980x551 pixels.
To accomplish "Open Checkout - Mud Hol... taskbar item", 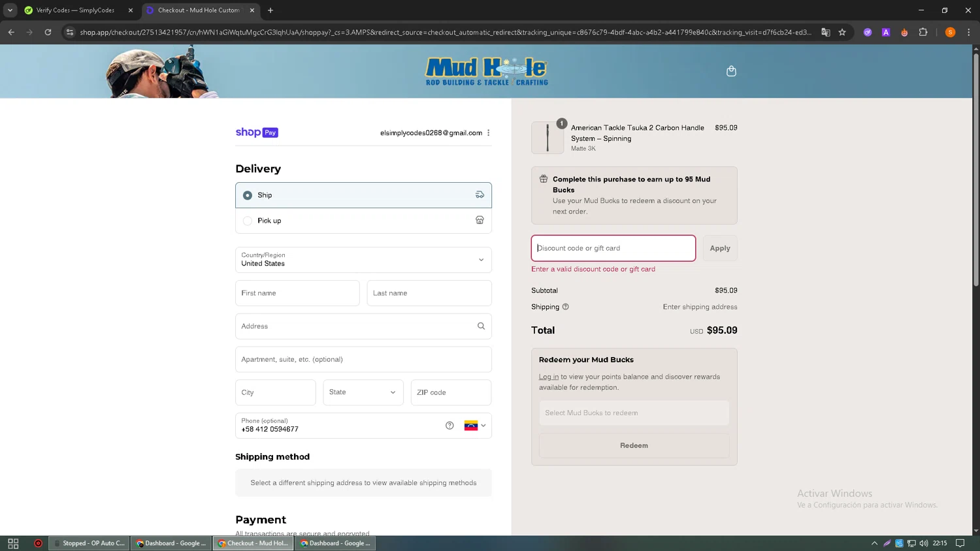I will point(253,543).
